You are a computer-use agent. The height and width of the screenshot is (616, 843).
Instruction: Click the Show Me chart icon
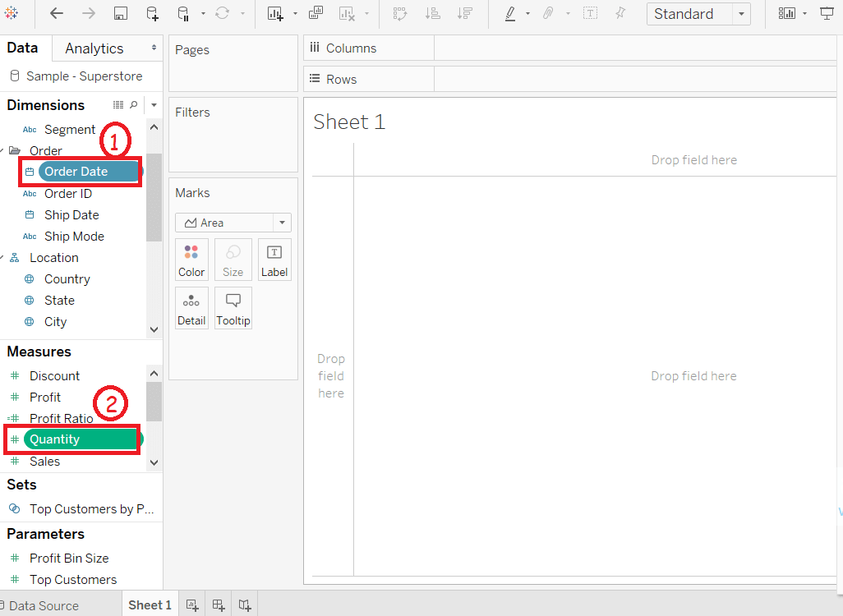click(786, 13)
